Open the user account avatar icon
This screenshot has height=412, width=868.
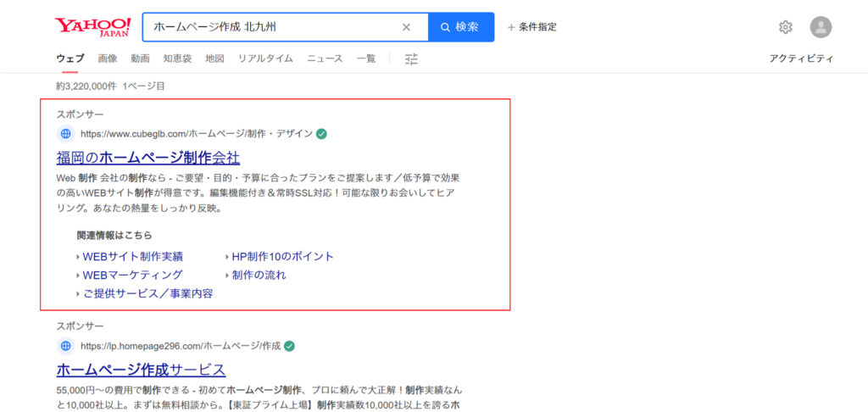(821, 27)
